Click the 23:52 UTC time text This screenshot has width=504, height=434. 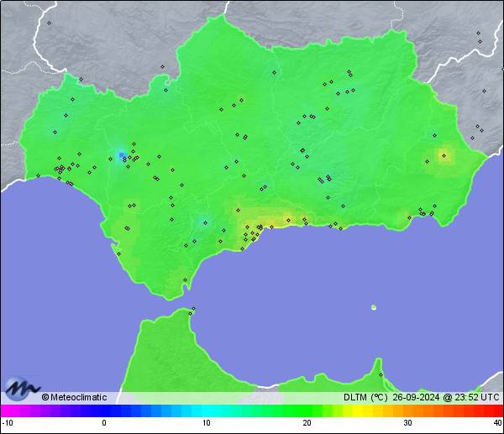click(x=476, y=397)
